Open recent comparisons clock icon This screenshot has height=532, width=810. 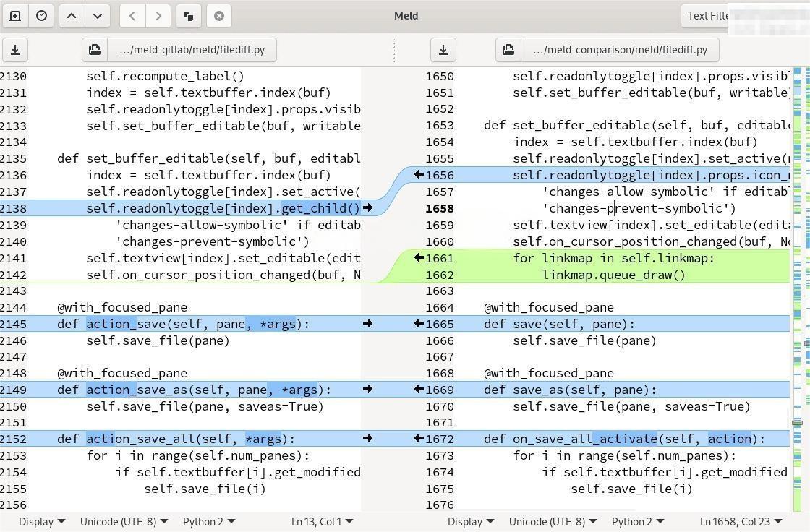point(42,15)
